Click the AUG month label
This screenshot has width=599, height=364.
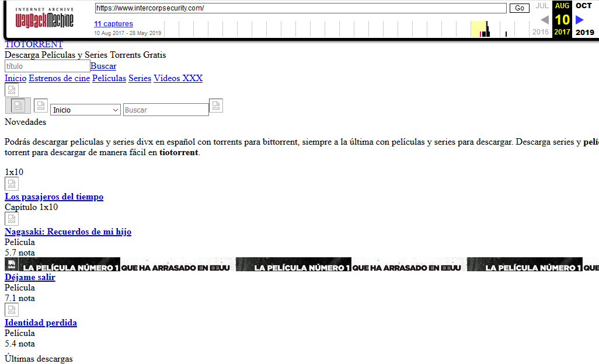pyautogui.click(x=562, y=6)
